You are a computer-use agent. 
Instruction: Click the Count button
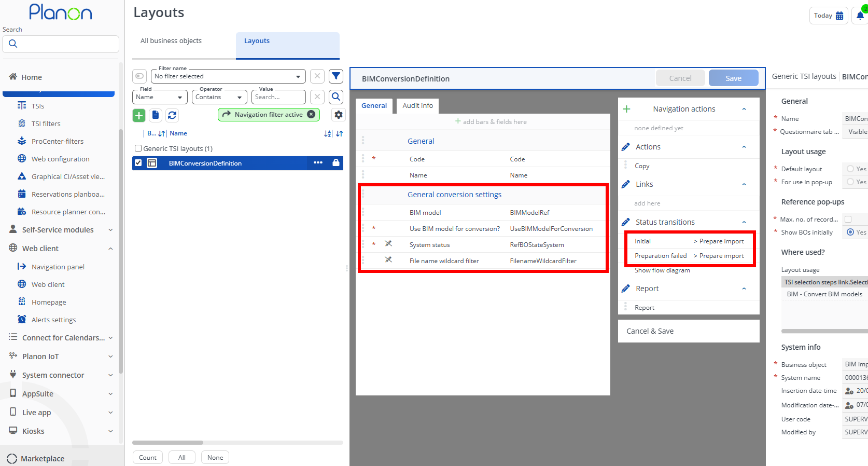(148, 458)
